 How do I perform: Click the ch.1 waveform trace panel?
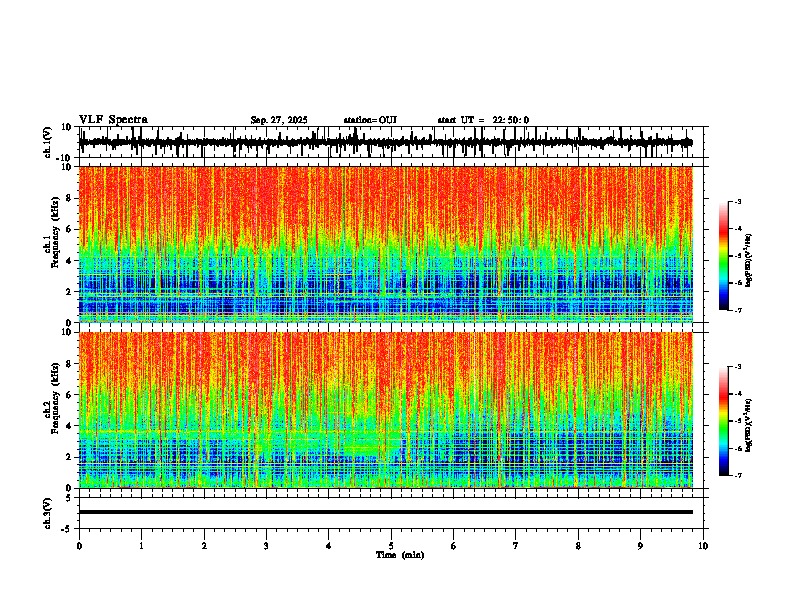[x=393, y=142]
